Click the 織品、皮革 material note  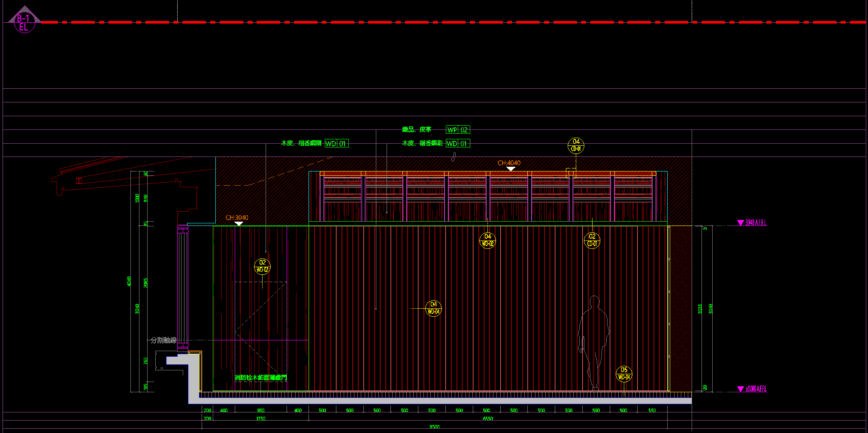417,129
